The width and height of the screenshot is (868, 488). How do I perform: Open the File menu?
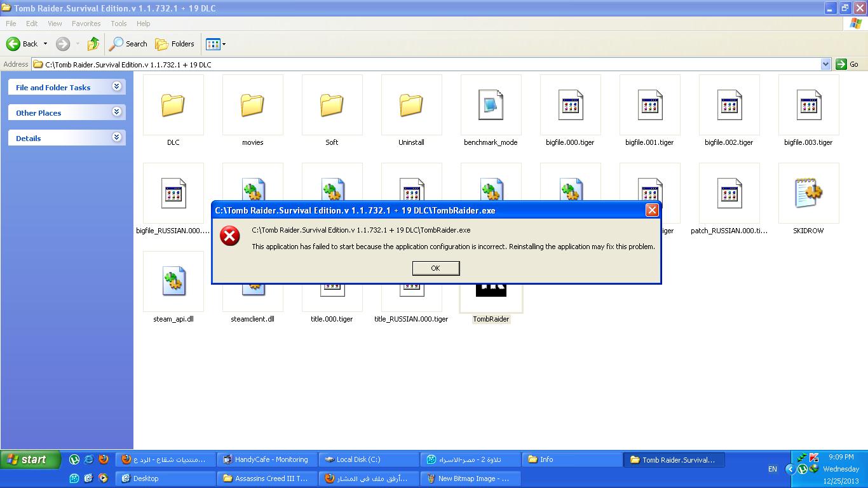11,24
